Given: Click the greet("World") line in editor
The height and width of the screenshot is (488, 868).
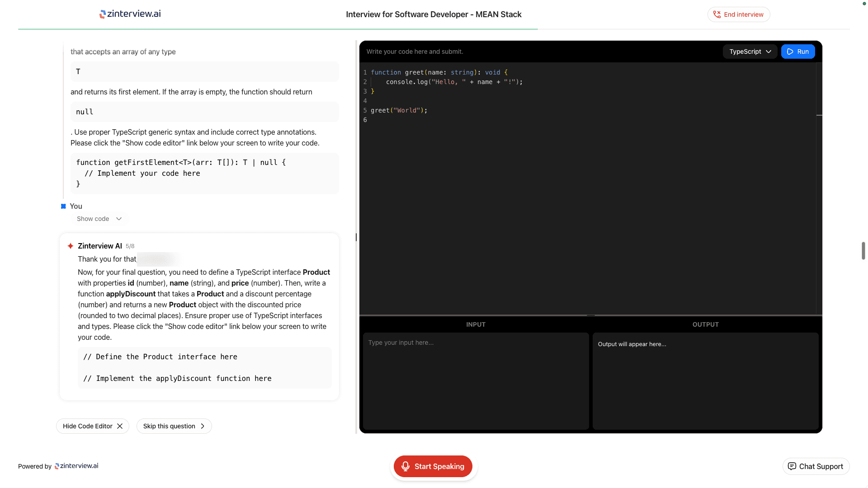Looking at the screenshot, I should 399,110.
